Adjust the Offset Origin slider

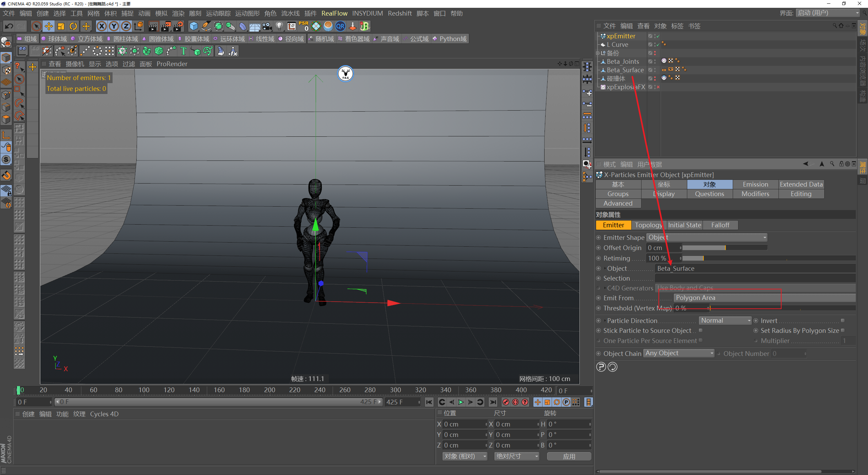[x=725, y=248]
